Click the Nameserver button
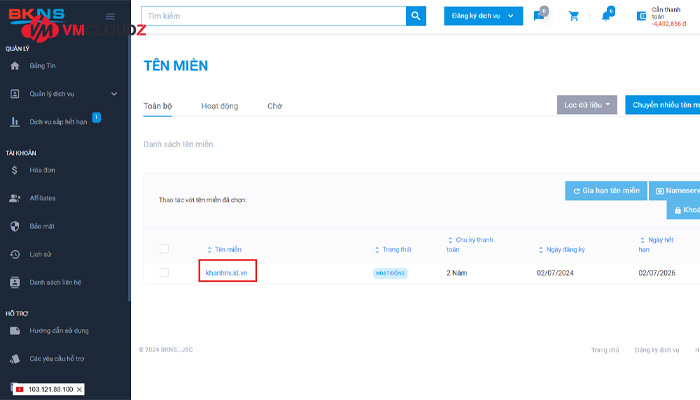 (675, 191)
